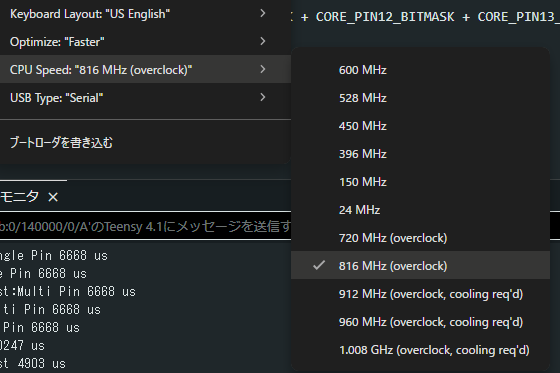The width and height of the screenshot is (560, 373).
Task: Focus the Teensy 4.1 message input field
Action: tap(145, 226)
